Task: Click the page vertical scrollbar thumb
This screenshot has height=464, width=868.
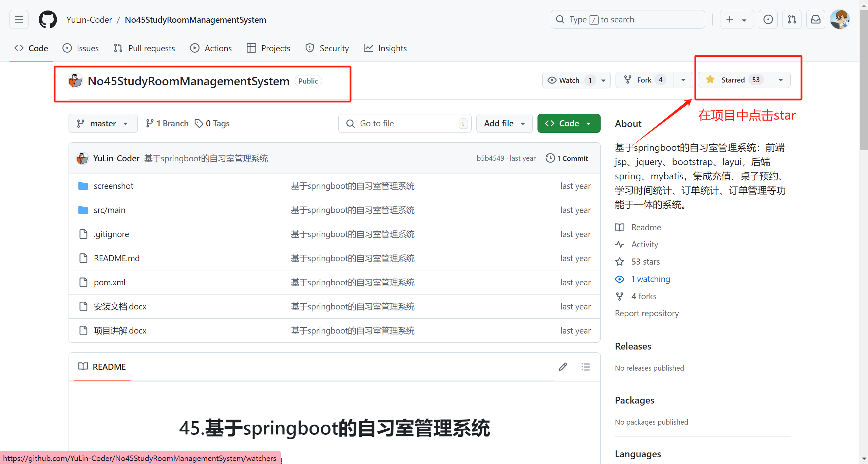Action: [x=864, y=80]
